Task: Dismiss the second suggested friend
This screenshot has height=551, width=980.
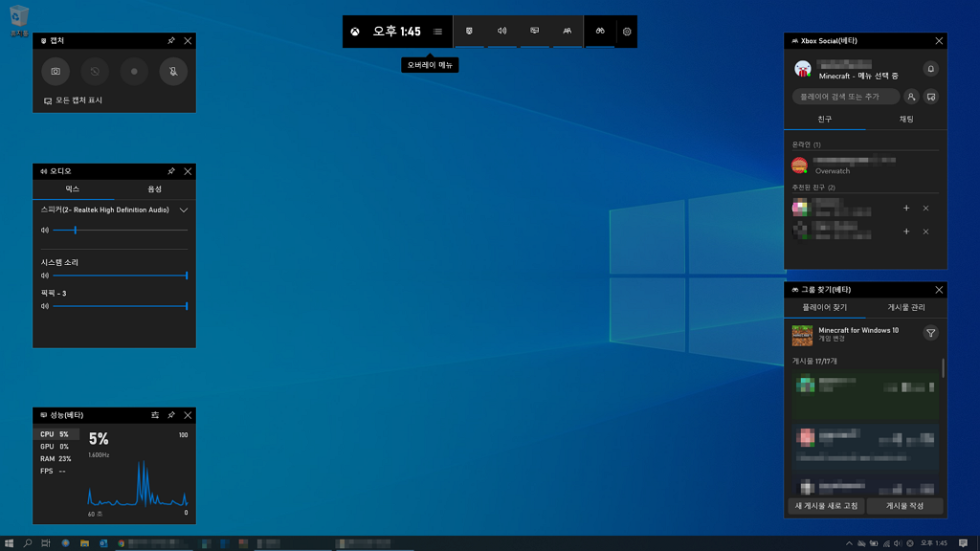Action: point(925,231)
